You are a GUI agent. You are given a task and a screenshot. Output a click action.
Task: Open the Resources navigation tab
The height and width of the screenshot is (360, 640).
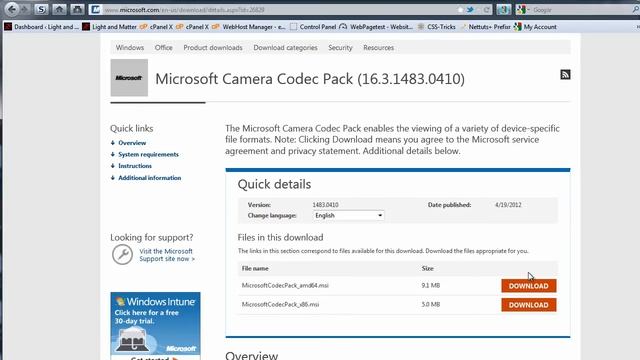coord(378,48)
